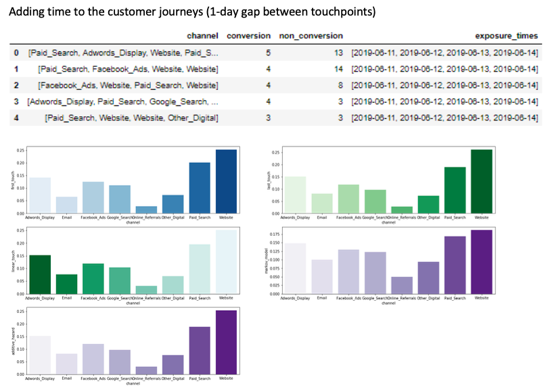The image size is (548, 392).
Task: Select the Paid_Search bar in first_touch chart
Action: point(199,188)
